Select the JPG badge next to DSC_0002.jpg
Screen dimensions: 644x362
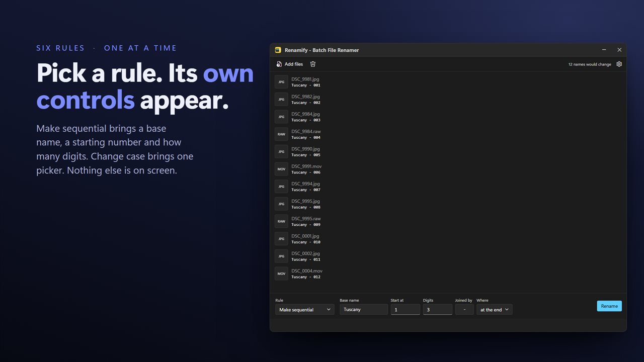[x=281, y=256]
